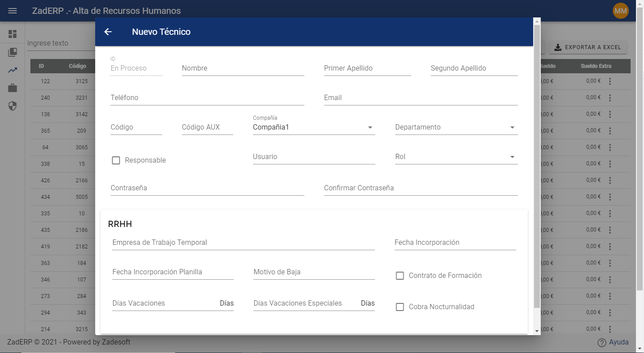Image resolution: width=644 pixels, height=353 pixels.
Task: Open row options for ID 273
Action: click(x=610, y=296)
